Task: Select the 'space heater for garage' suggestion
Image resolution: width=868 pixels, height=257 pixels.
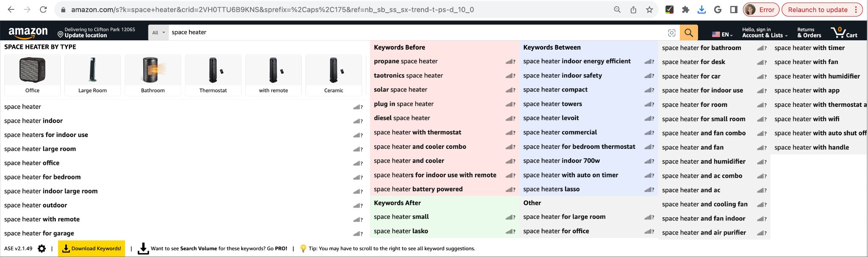Action: point(39,233)
